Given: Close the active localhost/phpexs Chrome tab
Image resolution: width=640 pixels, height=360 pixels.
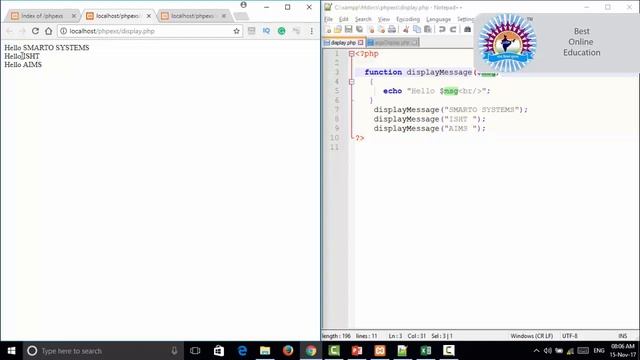Looking at the screenshot, I should pyautogui.click(x=149, y=16).
